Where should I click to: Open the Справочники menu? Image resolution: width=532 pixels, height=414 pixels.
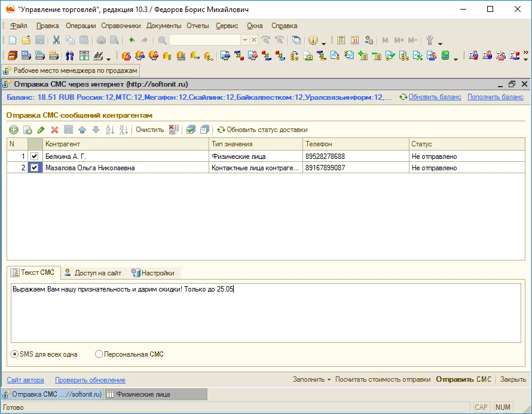[x=121, y=26]
